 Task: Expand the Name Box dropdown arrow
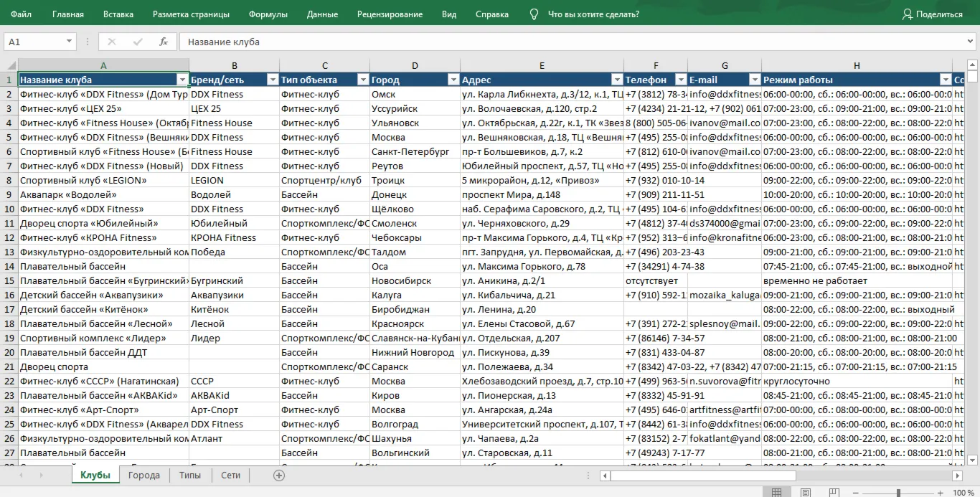click(x=69, y=42)
